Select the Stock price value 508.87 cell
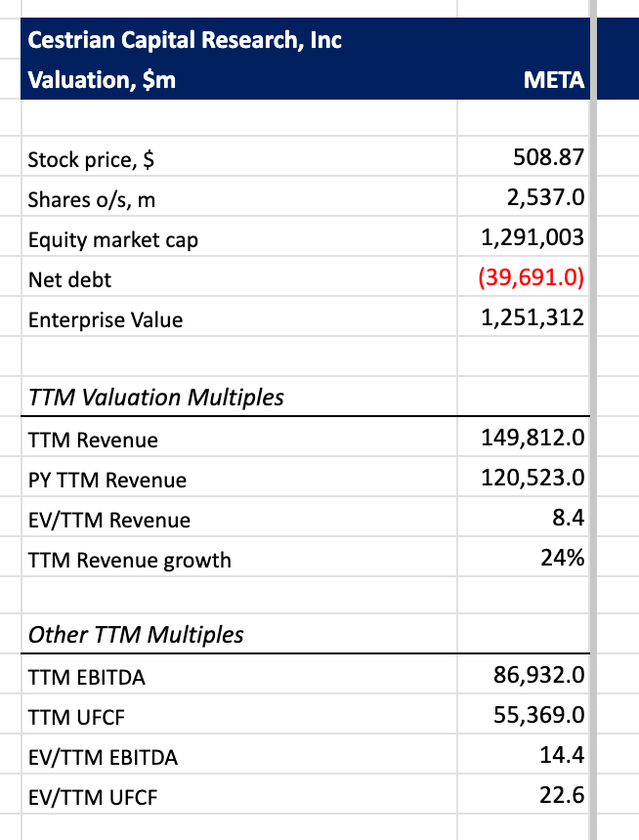This screenshot has width=639, height=840. tap(523, 156)
